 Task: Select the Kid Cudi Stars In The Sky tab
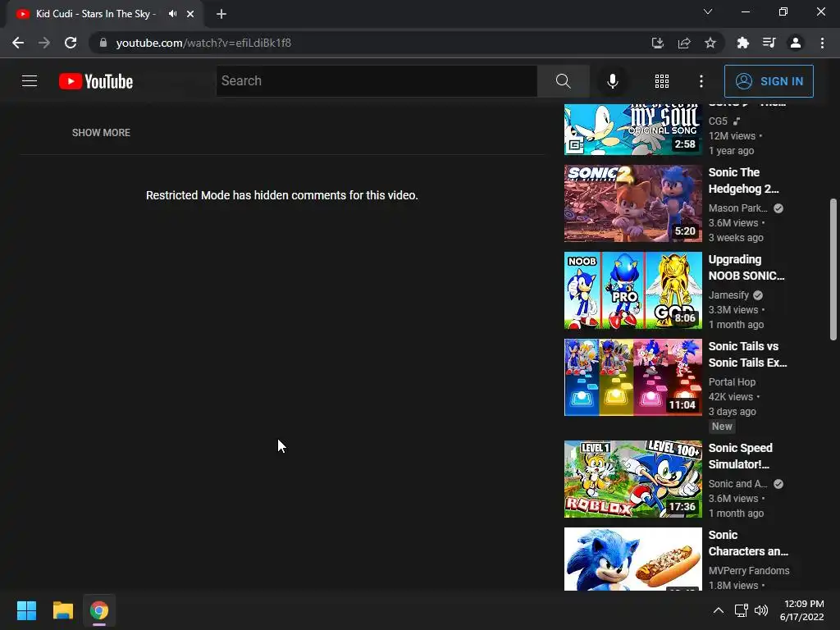click(105, 14)
